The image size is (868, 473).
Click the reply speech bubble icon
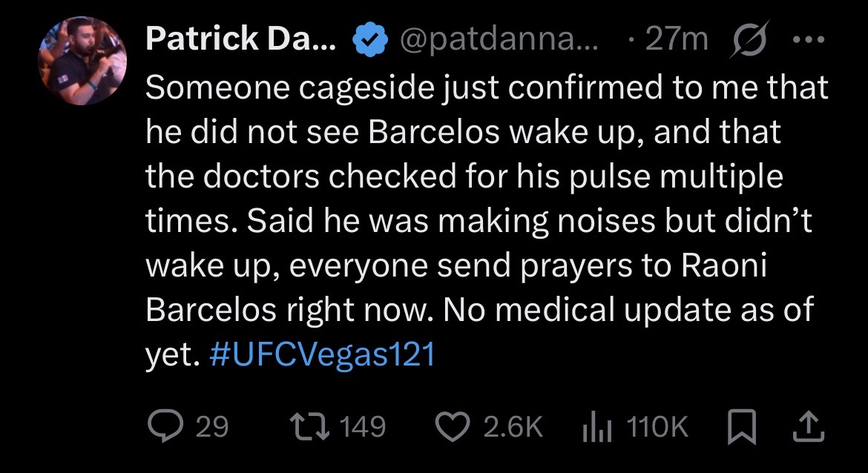click(x=165, y=426)
